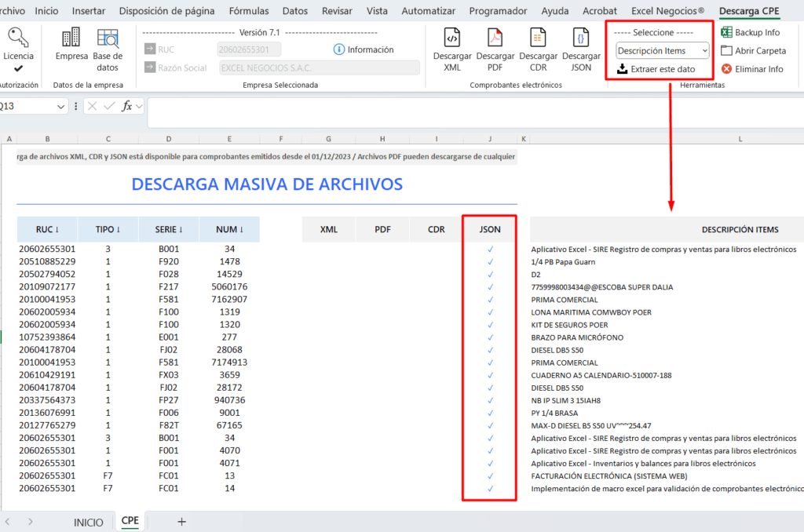This screenshot has height=532, width=804.
Task: Click the JSON checkmark for series FJ02 number 28068
Action: click(489, 351)
